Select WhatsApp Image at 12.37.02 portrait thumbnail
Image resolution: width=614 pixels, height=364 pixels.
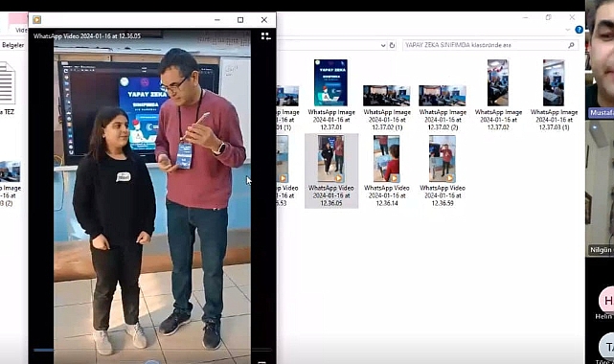498,95
